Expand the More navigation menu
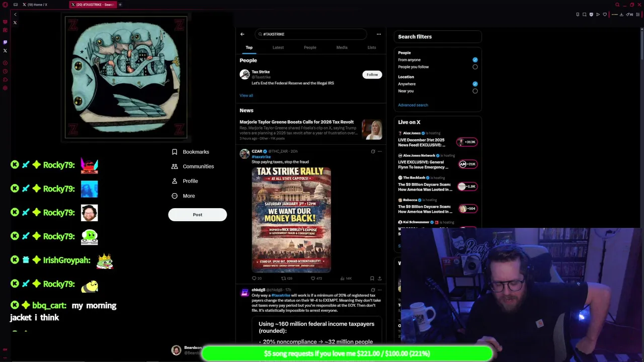The image size is (644, 362). pos(183,196)
